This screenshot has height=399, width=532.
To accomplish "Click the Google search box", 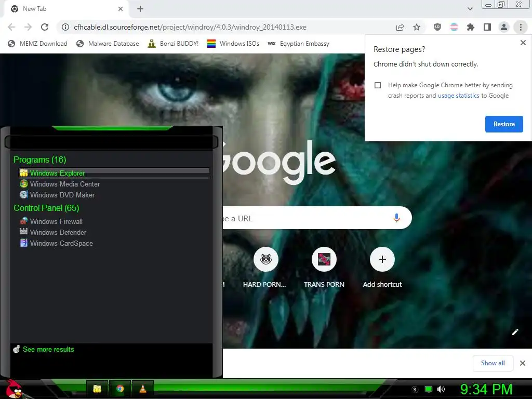I will coord(317,218).
